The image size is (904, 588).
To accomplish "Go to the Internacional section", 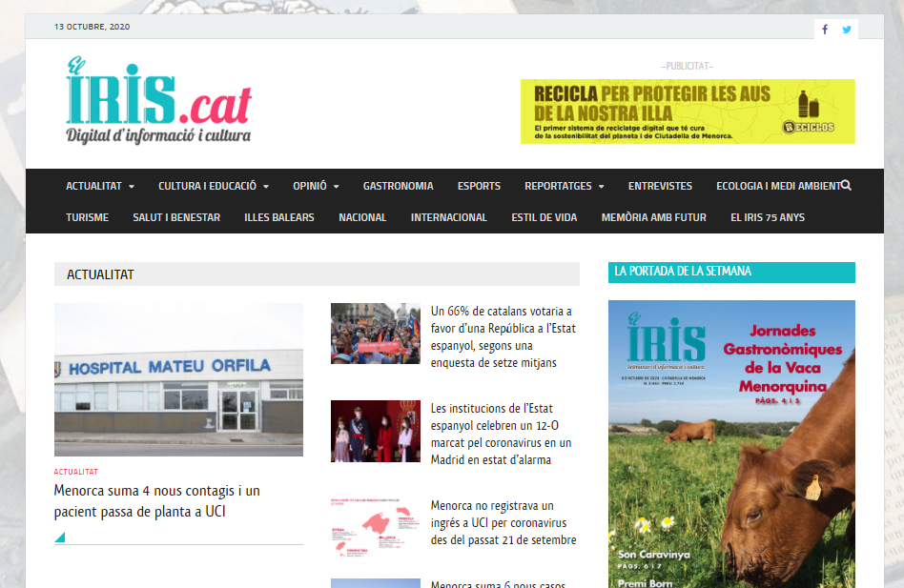I will click(448, 217).
